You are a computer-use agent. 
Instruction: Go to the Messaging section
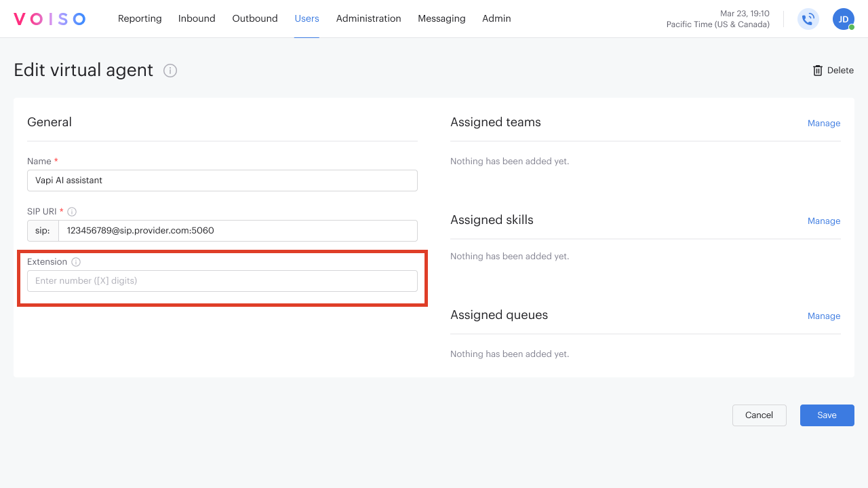(x=441, y=18)
